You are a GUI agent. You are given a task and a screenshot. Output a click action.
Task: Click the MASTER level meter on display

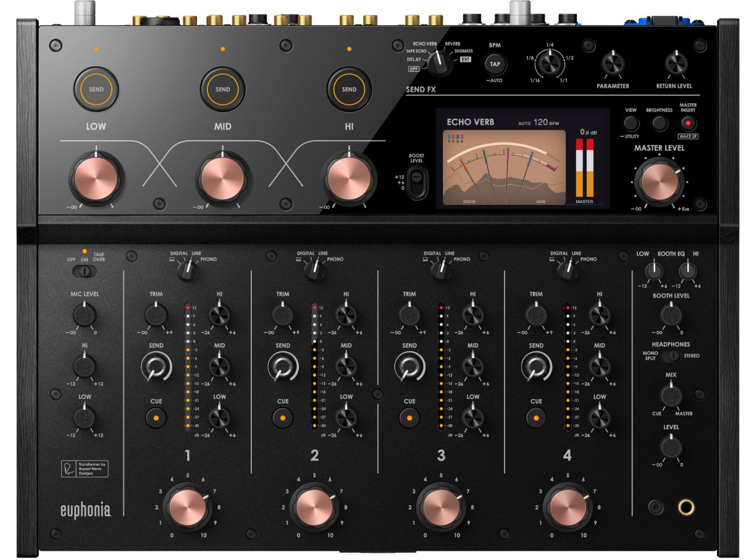[x=584, y=168]
